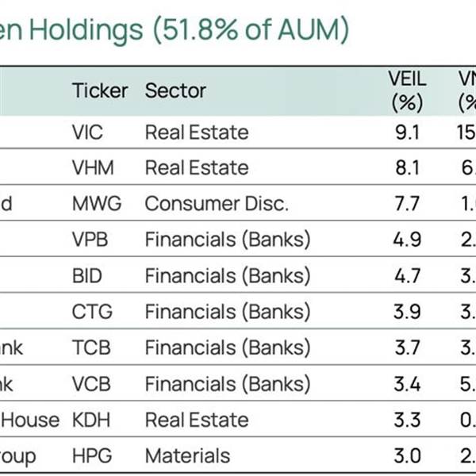Viewport: 476px width, 476px height.
Task: Click VIC's 9.1 VEIL value
Action: pyautogui.click(x=407, y=132)
